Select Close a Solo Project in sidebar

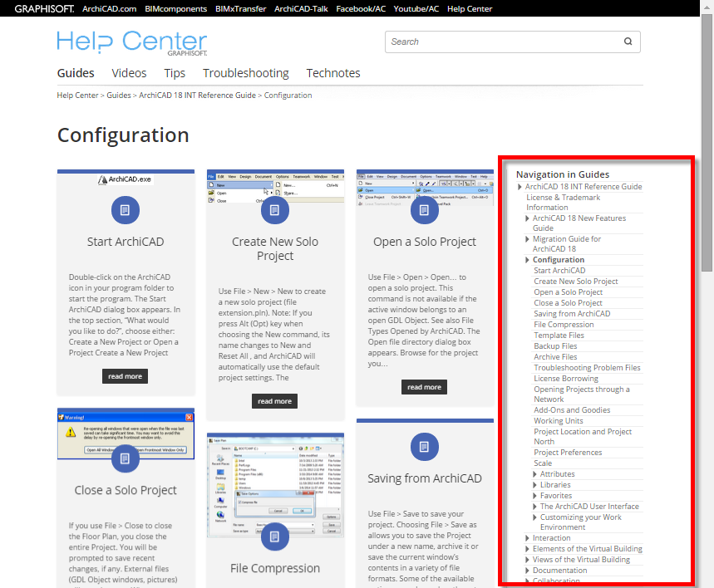click(568, 303)
